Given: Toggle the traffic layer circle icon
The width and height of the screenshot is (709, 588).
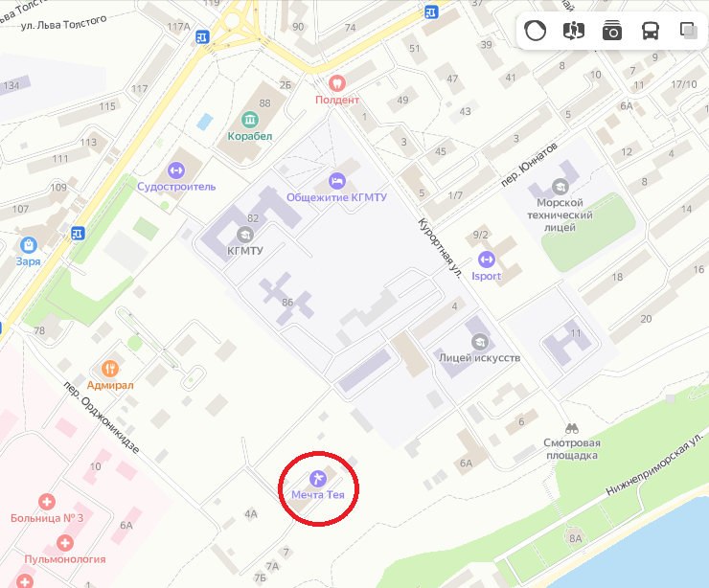Looking at the screenshot, I should click(x=535, y=31).
